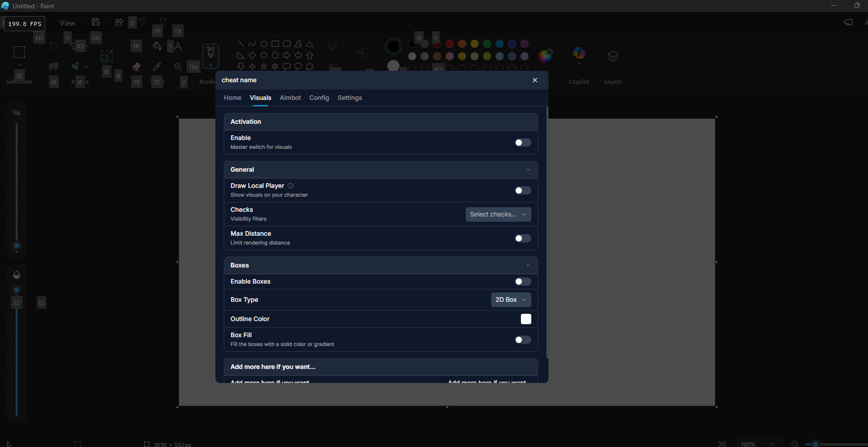This screenshot has height=447, width=868.
Task: Select the Eraser tool
Action: click(x=136, y=67)
